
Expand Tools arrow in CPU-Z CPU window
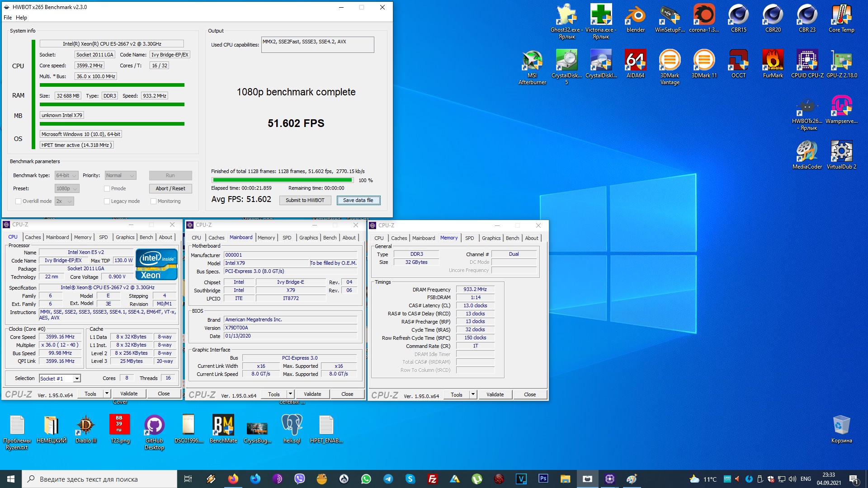point(107,394)
